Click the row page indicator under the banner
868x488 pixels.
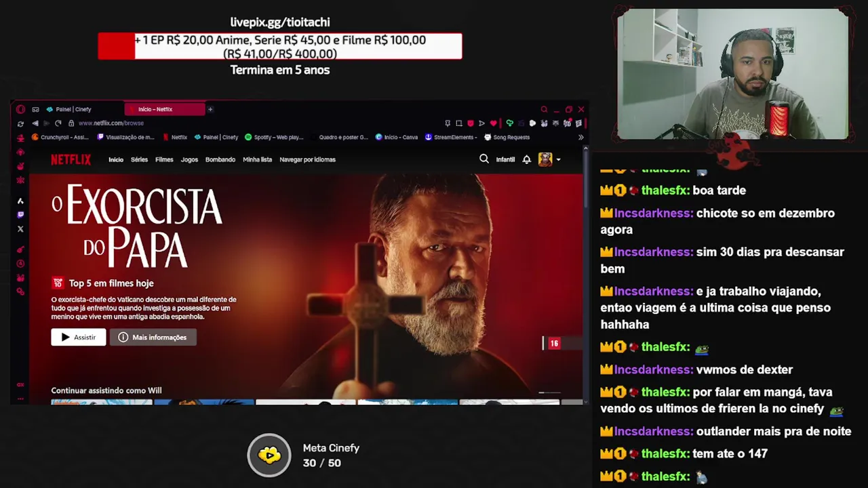549,392
